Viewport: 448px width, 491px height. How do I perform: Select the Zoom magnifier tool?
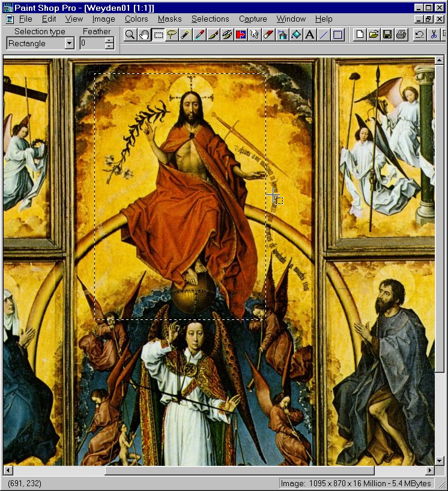point(130,35)
